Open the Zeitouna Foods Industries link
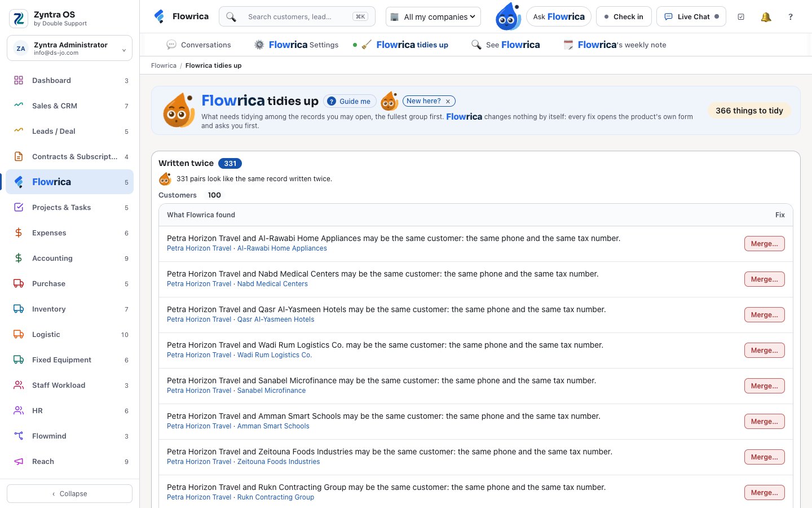 pos(279,462)
